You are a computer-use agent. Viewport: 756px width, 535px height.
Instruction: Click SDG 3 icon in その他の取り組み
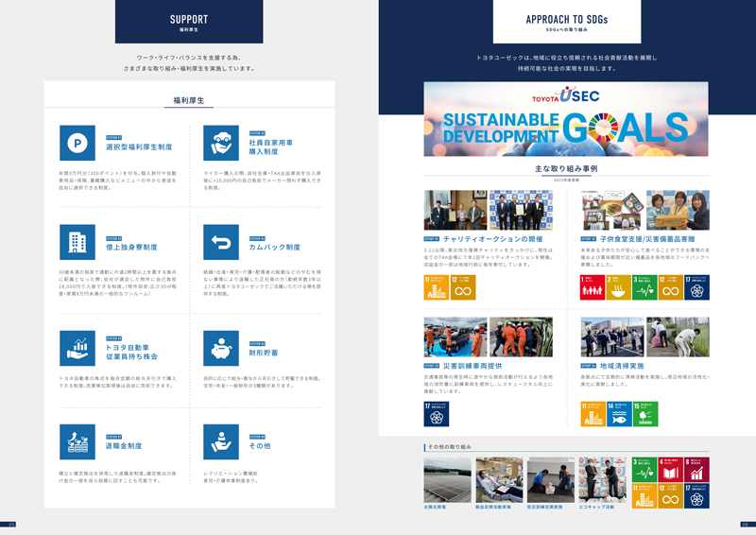(644, 470)
